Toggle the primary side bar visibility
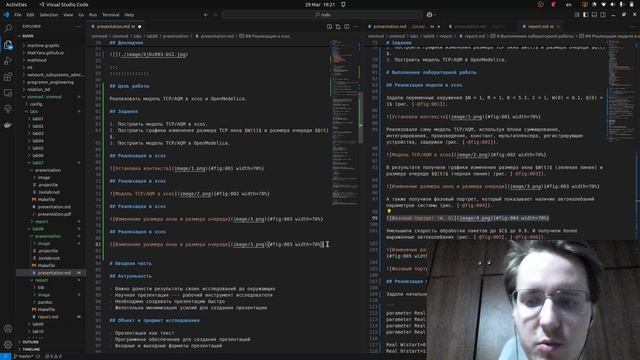640x360 pixels. tap(585, 15)
